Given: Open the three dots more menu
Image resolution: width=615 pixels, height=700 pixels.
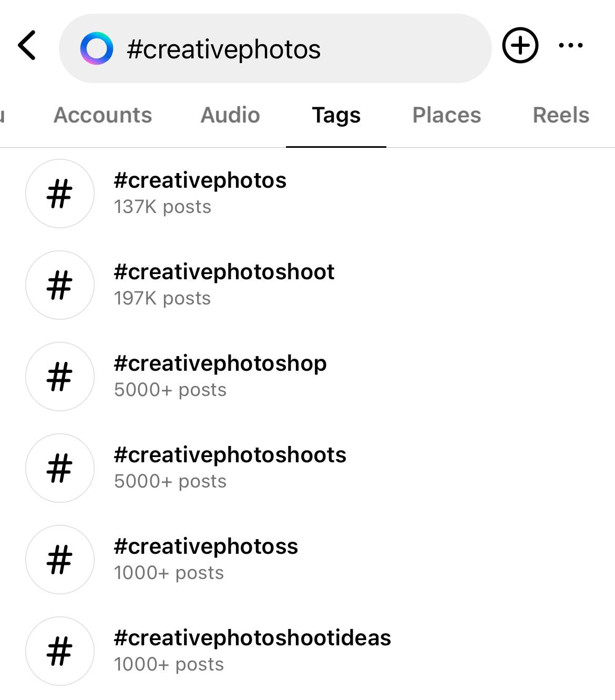Looking at the screenshot, I should [571, 46].
